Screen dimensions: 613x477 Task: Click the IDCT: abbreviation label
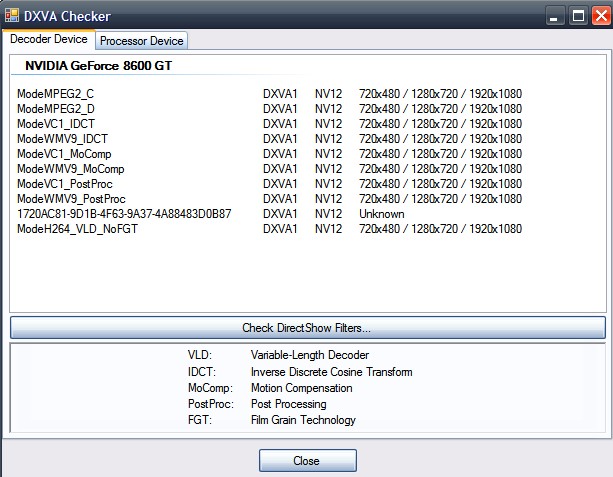click(202, 371)
